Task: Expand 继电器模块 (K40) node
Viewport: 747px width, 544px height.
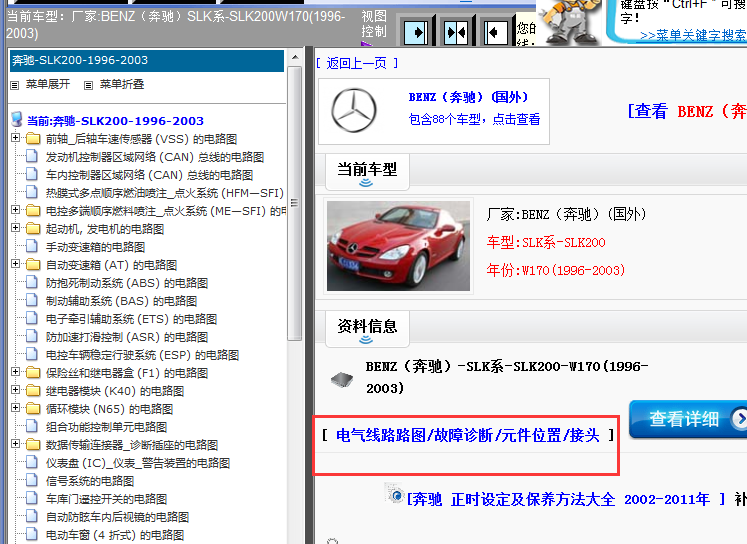Action: click(x=15, y=390)
